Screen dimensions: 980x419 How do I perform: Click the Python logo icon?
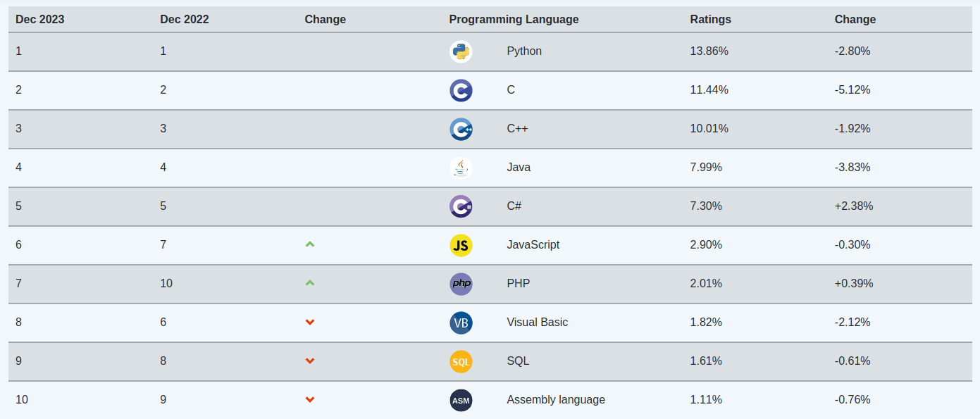(x=461, y=51)
